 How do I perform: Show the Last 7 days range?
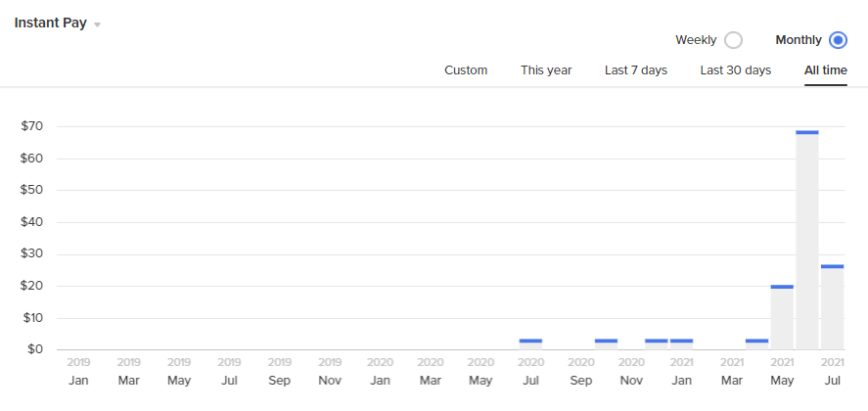tap(636, 70)
